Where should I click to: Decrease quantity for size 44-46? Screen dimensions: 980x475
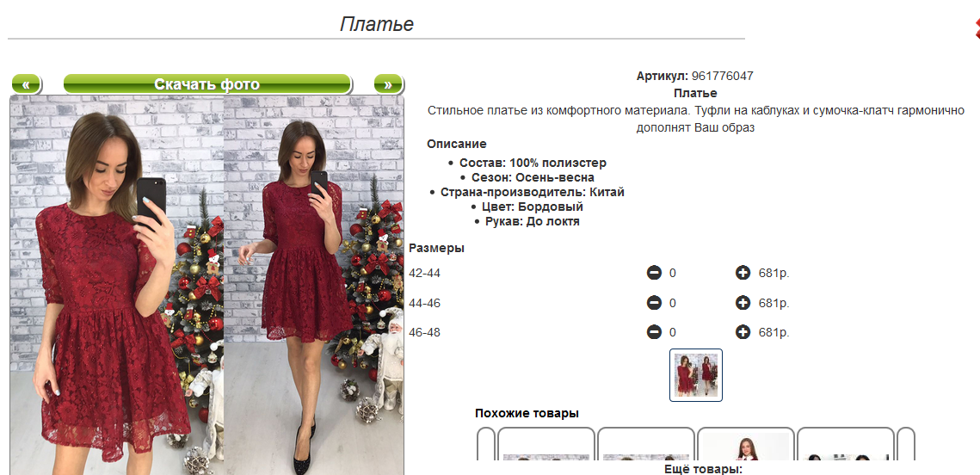pyautogui.click(x=654, y=303)
